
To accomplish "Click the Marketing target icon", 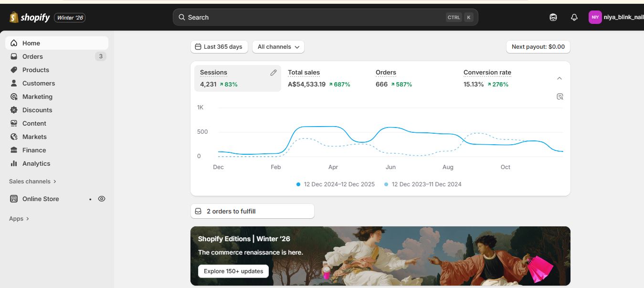I will coord(14,96).
